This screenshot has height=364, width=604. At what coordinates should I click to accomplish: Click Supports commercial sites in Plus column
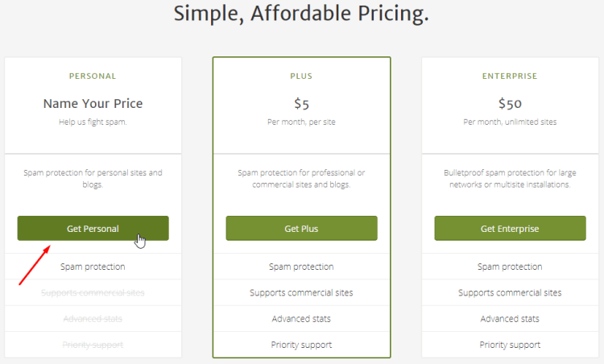click(301, 292)
